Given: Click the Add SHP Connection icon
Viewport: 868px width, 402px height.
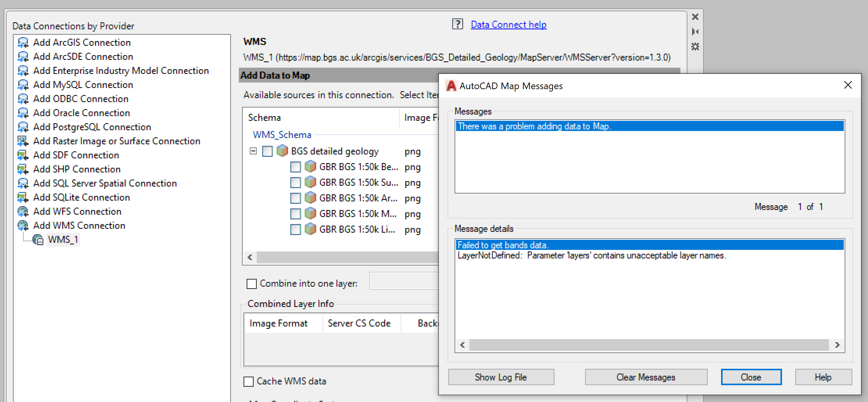Looking at the screenshot, I should coord(23,169).
